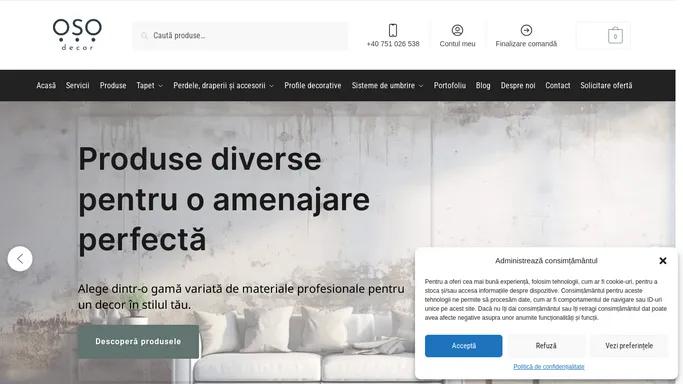Image resolution: width=683 pixels, height=384 pixels.
Task: Focus the Caută produse search field
Action: click(240, 36)
